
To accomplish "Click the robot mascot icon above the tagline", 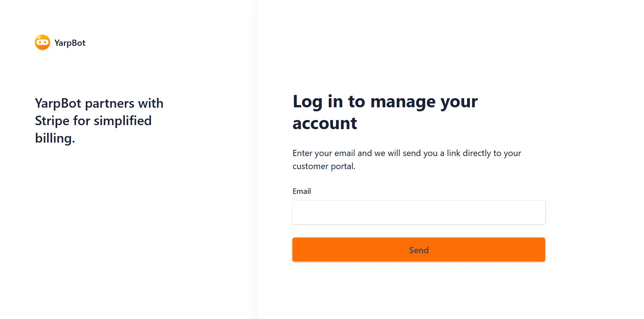I will point(42,43).
